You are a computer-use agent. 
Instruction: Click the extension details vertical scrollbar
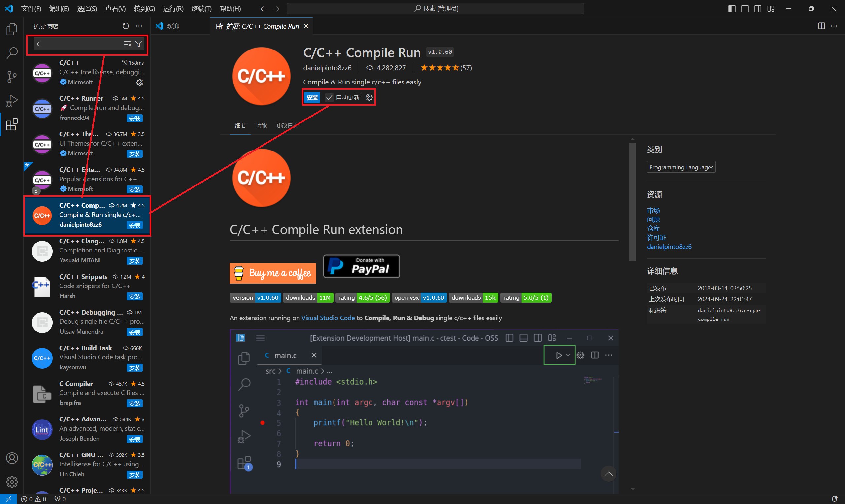click(x=633, y=202)
